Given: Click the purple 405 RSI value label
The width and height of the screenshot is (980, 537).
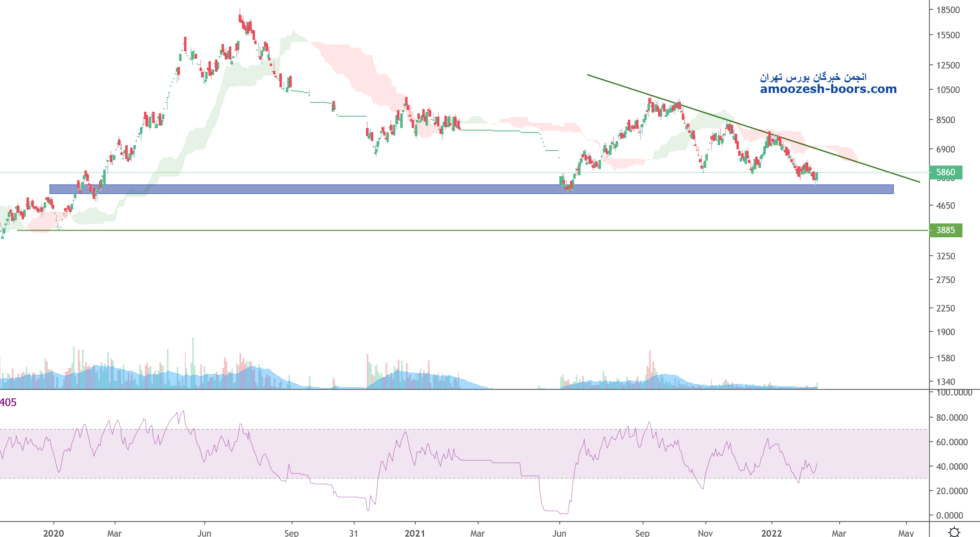Looking at the screenshot, I should (8, 402).
